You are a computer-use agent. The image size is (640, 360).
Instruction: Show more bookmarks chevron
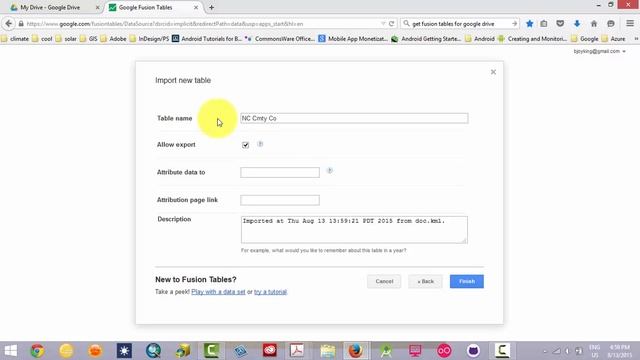(x=636, y=39)
